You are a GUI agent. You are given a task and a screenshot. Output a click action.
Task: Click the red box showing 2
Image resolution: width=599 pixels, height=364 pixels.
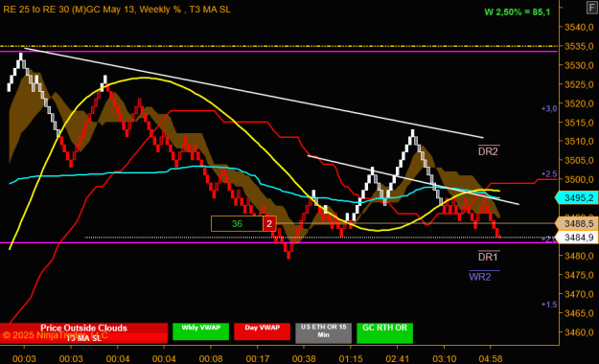point(269,223)
